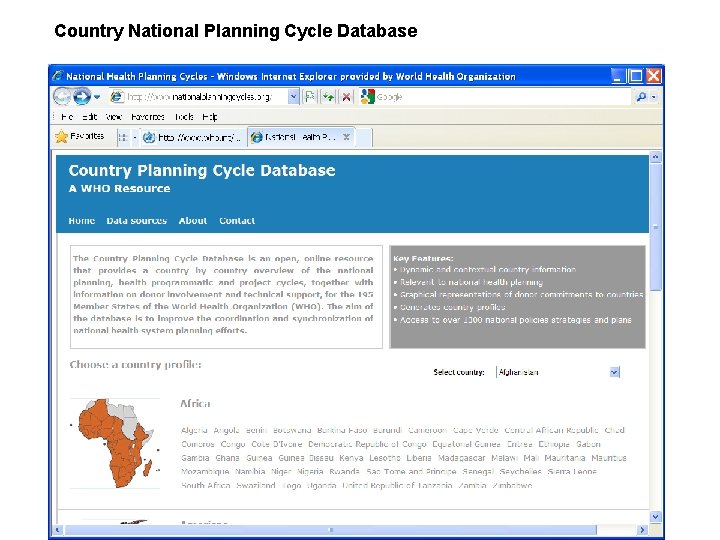
Task: Open the Cameroon country profile
Action: coord(428,430)
